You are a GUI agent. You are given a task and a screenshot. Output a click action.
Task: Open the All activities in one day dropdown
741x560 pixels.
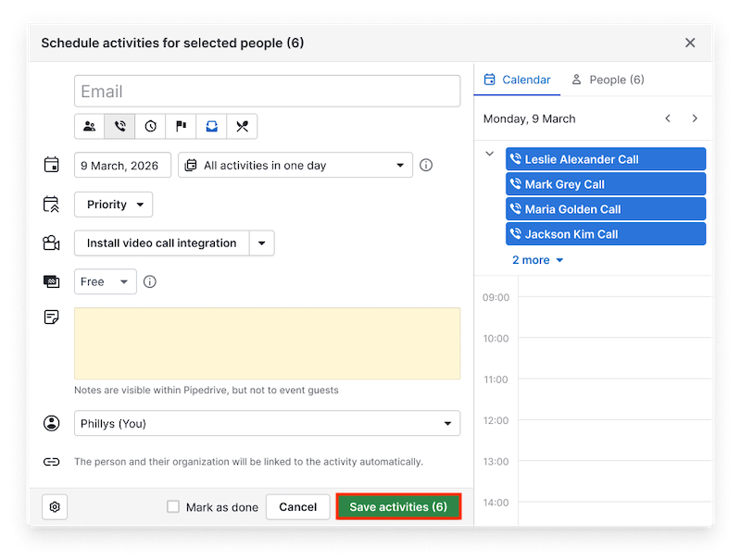(x=295, y=166)
